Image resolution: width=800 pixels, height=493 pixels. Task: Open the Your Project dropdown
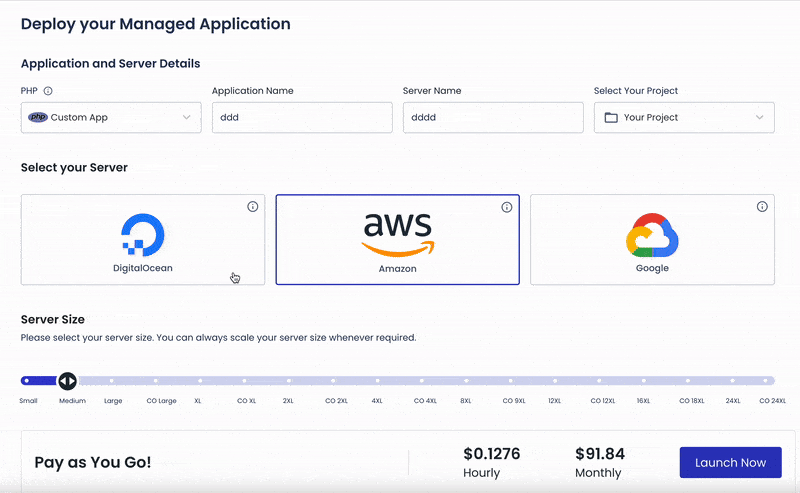tap(684, 117)
